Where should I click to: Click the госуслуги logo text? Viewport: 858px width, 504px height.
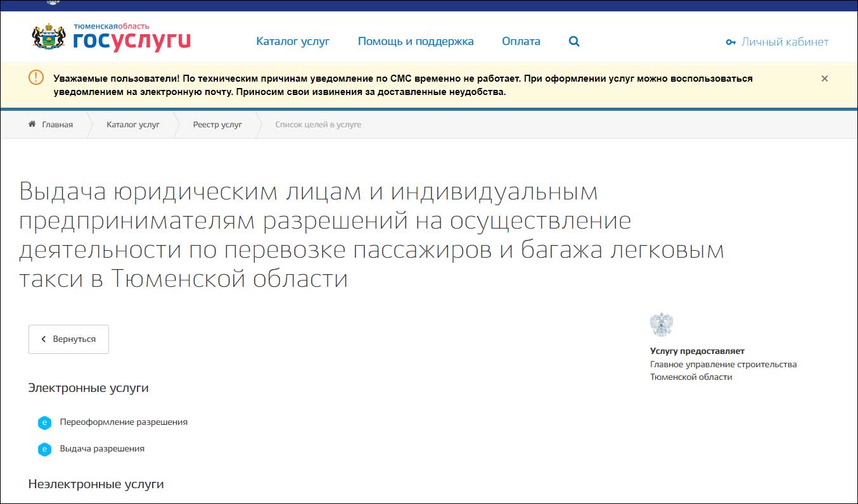[x=131, y=41]
